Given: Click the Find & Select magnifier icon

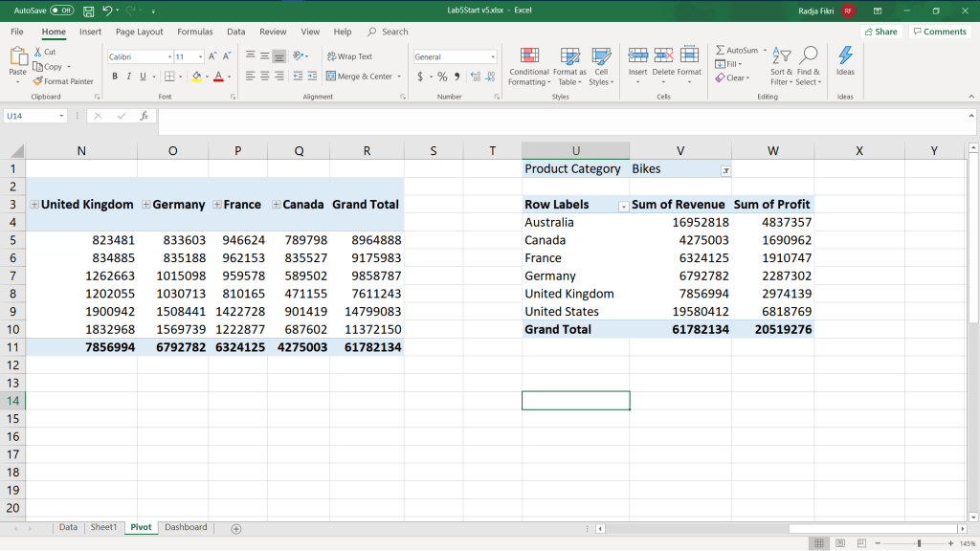Looking at the screenshot, I should (x=809, y=55).
